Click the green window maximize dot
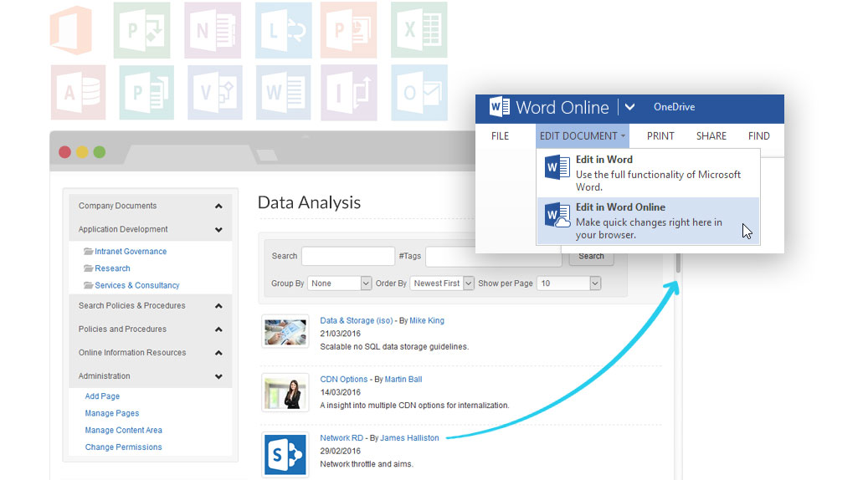The height and width of the screenshot is (480, 868). (99, 152)
